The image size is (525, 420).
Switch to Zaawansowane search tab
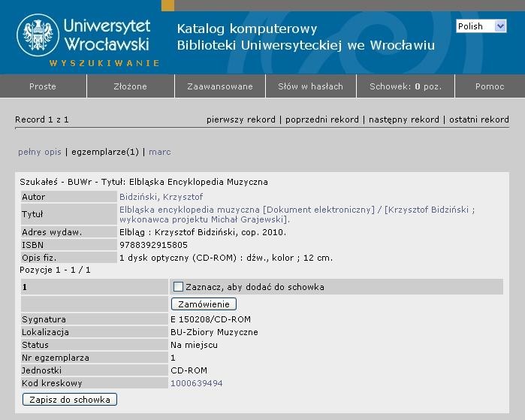tap(220, 86)
